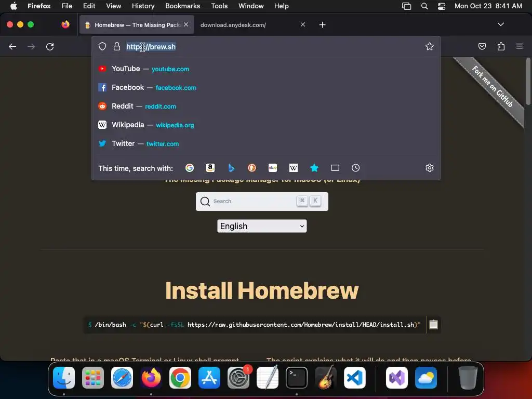Click the padlock site security icon
This screenshot has height=399, width=532.
click(x=117, y=46)
